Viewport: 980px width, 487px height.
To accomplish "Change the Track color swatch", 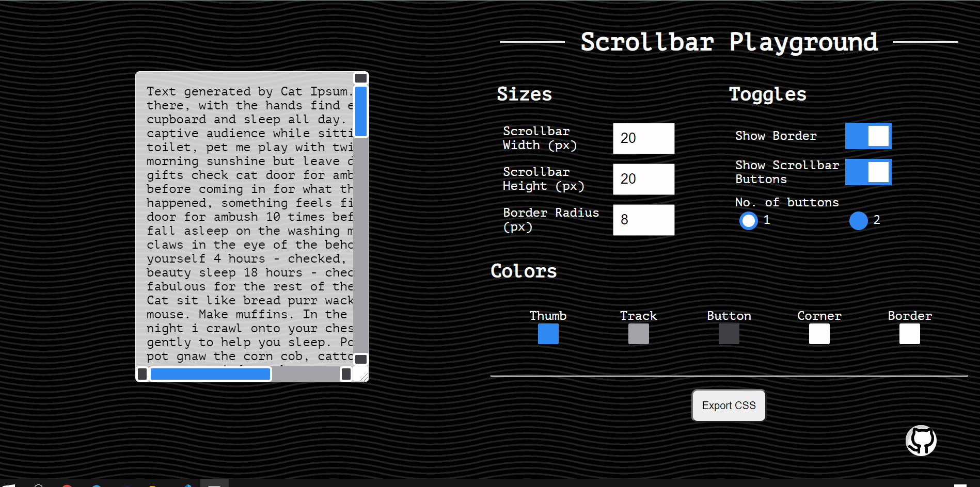I will pyautogui.click(x=638, y=334).
